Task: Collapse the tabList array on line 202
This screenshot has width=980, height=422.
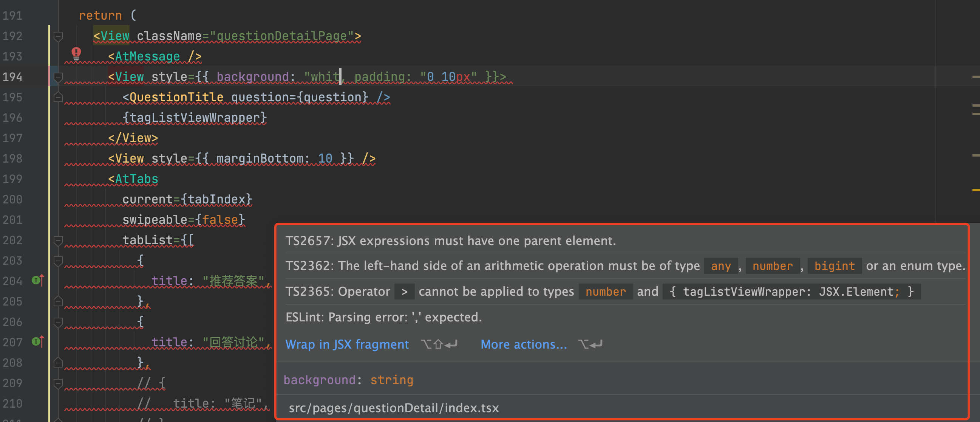Action: coord(58,240)
